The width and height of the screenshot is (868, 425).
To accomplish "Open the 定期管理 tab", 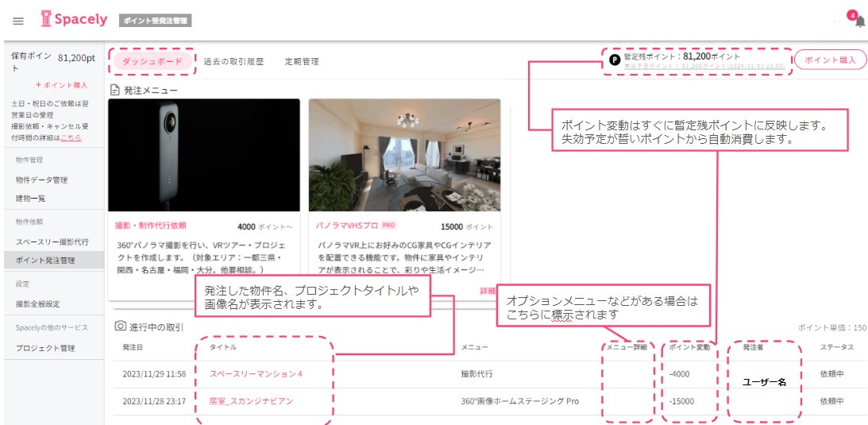I will [x=302, y=61].
